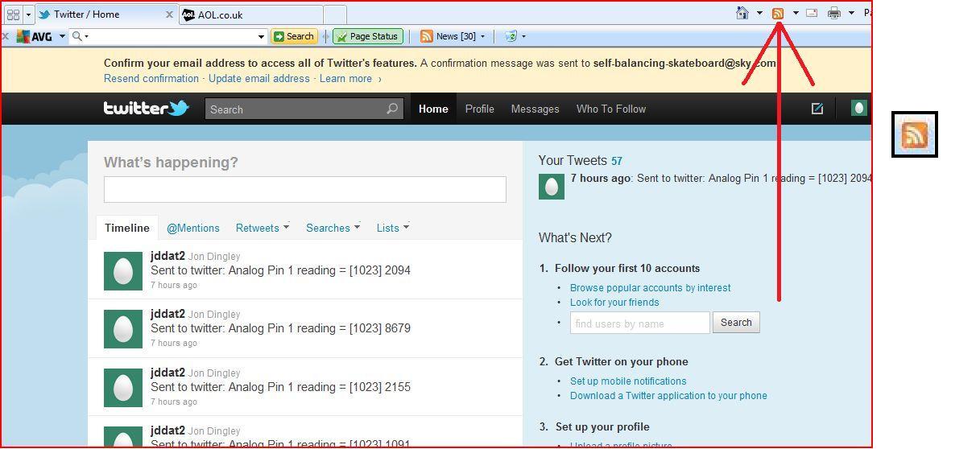The image size is (980, 449).
Task: Open the News [30] feed button
Action: pyautogui.click(x=448, y=36)
